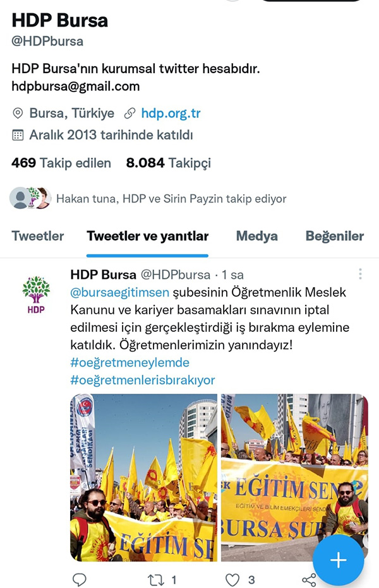379x588 pixels.
Task: View the 469 Takip edilen list
Action: [61, 163]
